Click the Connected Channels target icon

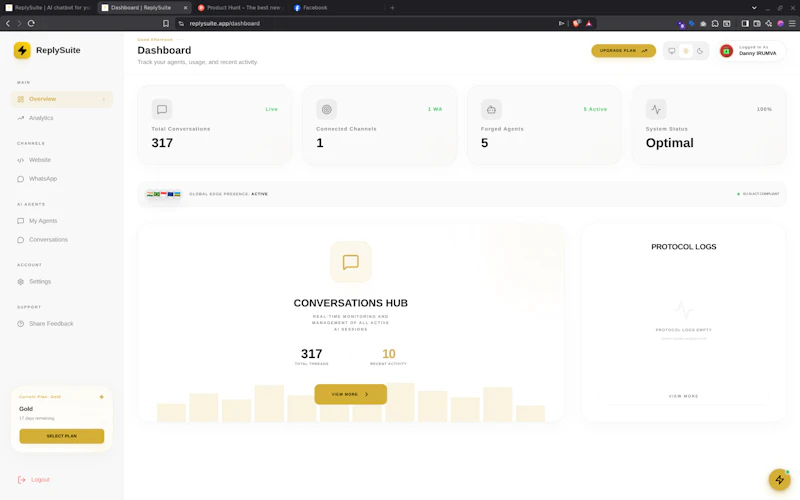pyautogui.click(x=327, y=109)
